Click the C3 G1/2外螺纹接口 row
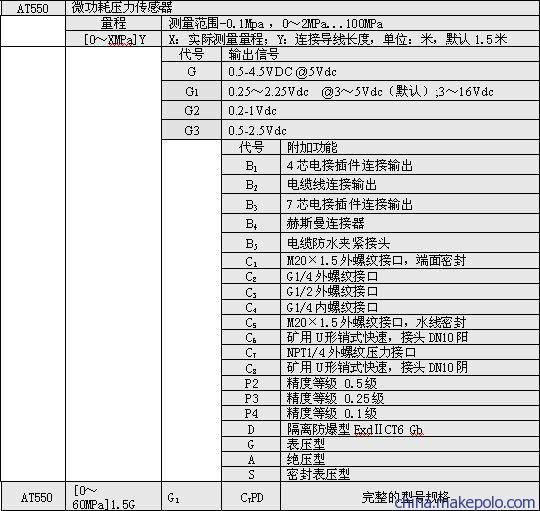The width and height of the screenshot is (540, 511). coord(380,292)
